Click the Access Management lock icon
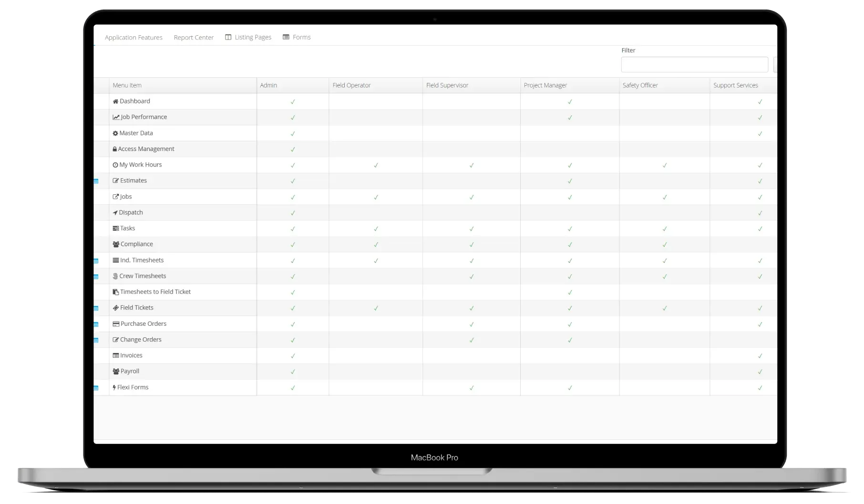 click(115, 149)
